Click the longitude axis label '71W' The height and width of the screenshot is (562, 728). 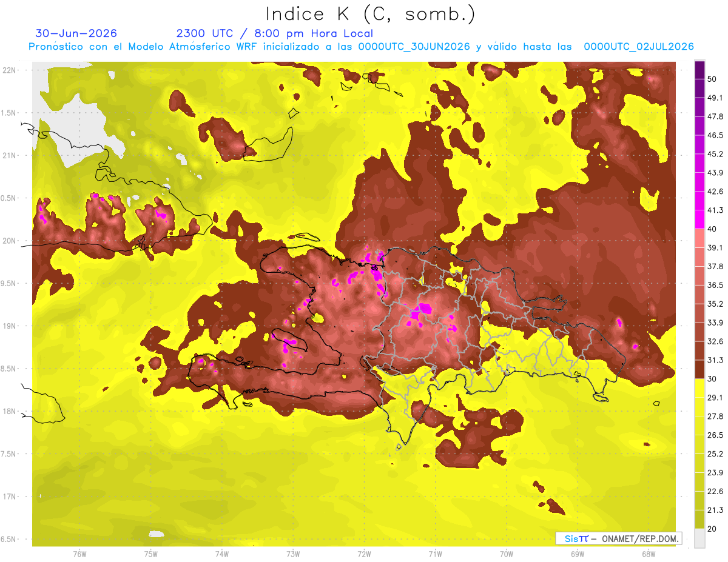pos(435,554)
